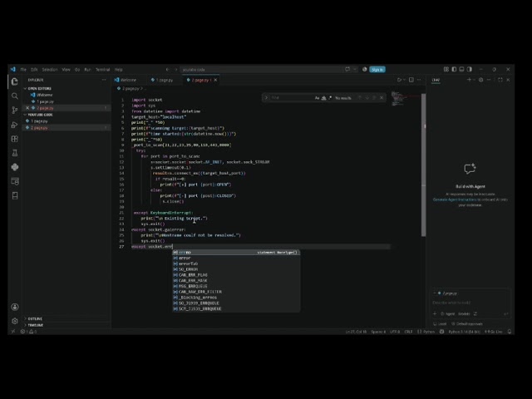
Task: Open the Agent mode dropdown in chat
Action: [448, 314]
